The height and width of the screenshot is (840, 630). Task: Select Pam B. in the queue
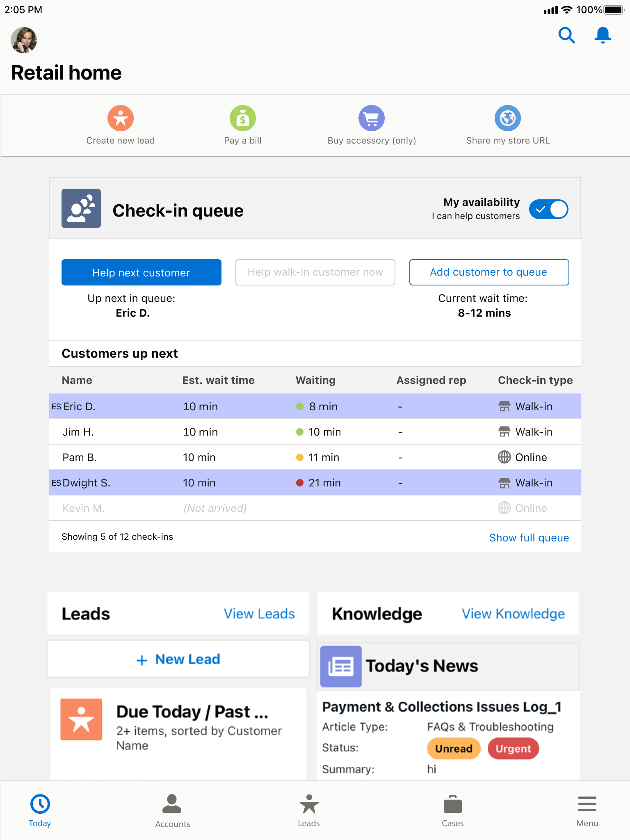[80, 457]
